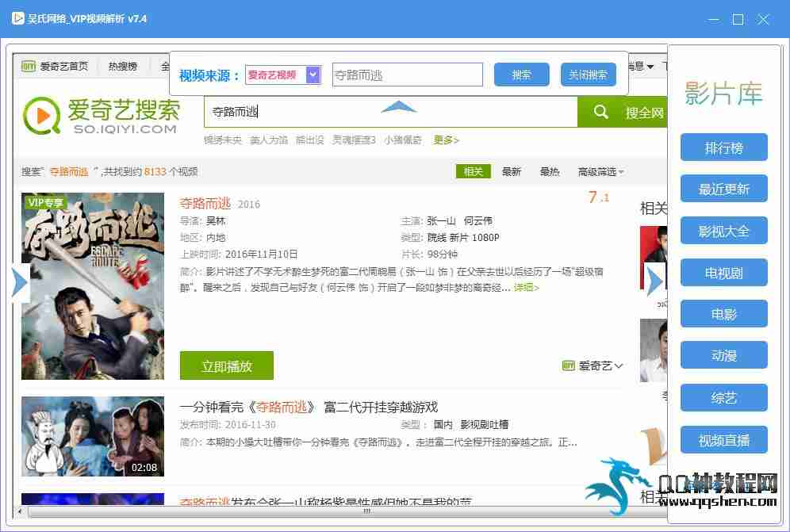Click director name 吴林

(x=216, y=220)
